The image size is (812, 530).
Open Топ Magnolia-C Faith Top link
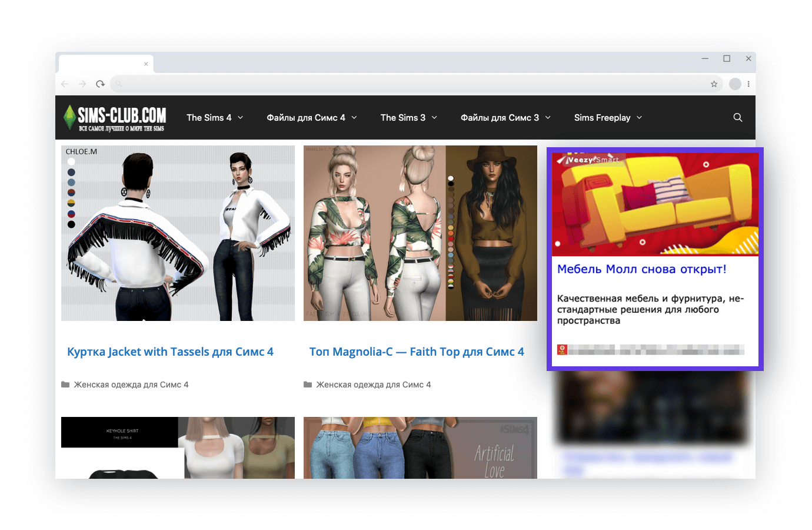pos(417,352)
